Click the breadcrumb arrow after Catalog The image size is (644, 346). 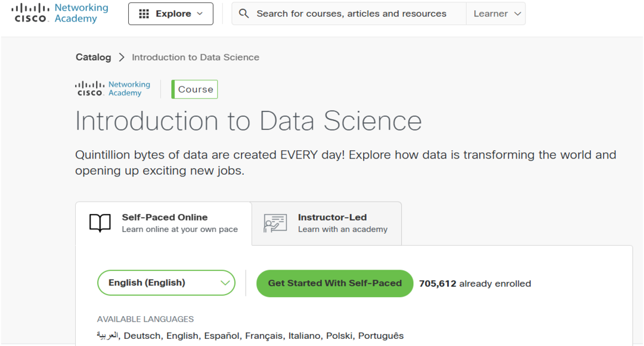click(122, 57)
